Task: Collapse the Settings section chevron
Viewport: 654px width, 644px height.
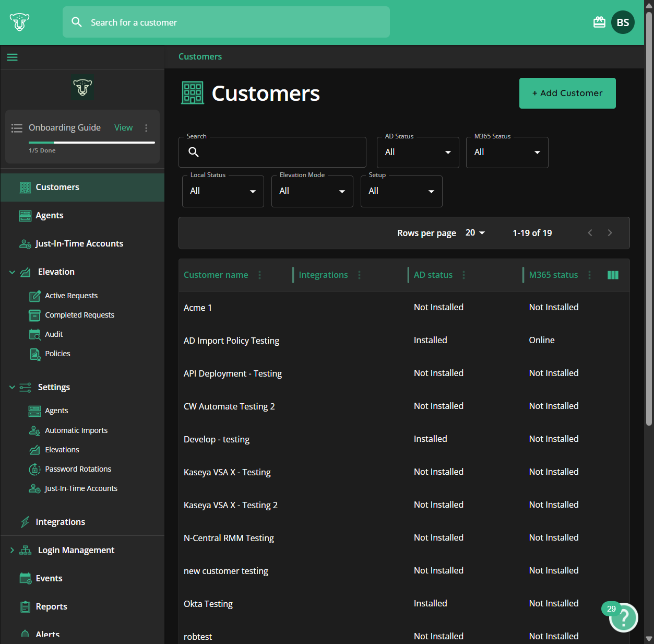Action: pyautogui.click(x=12, y=387)
